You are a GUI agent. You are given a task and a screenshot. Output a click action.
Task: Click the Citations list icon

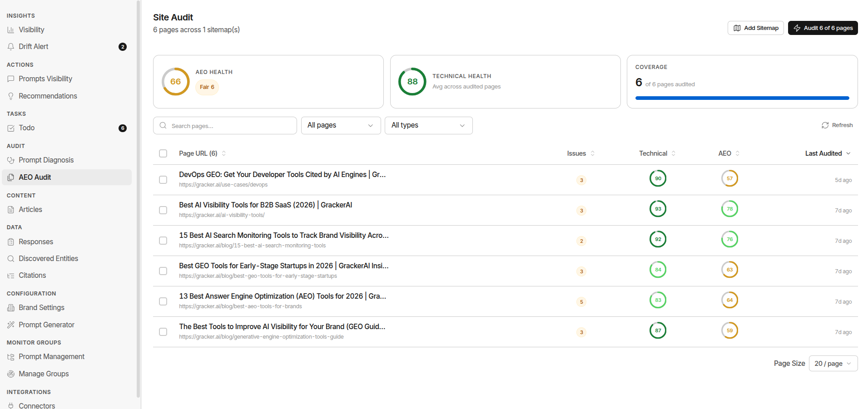click(11, 276)
